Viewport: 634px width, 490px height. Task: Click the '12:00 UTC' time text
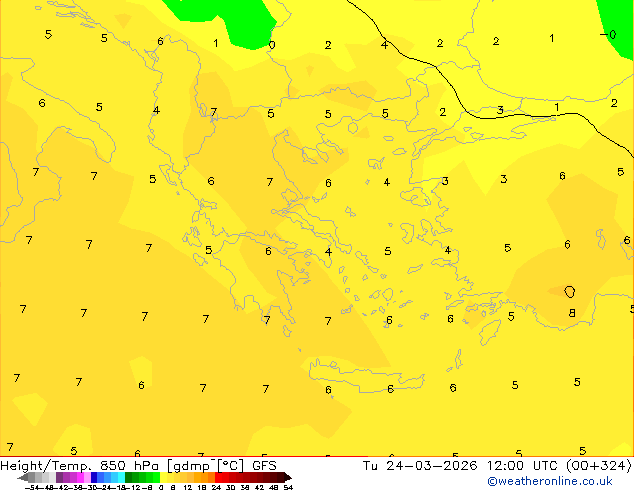[524, 465]
